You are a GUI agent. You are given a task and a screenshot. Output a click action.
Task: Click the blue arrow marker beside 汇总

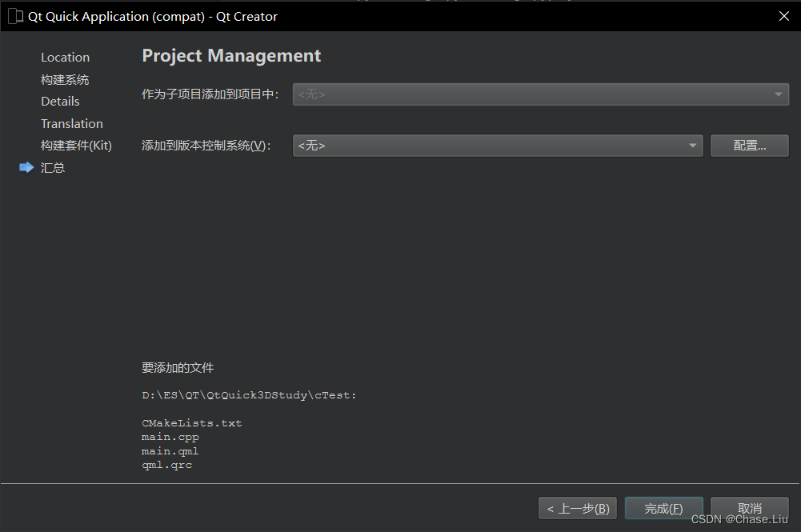pyautogui.click(x=26, y=167)
